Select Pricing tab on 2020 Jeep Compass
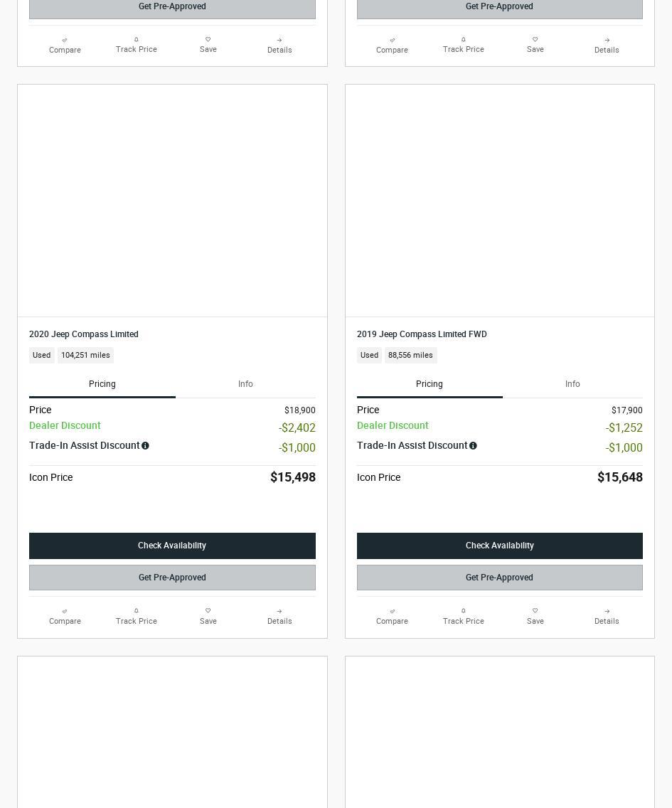672x808 pixels. pos(102,384)
